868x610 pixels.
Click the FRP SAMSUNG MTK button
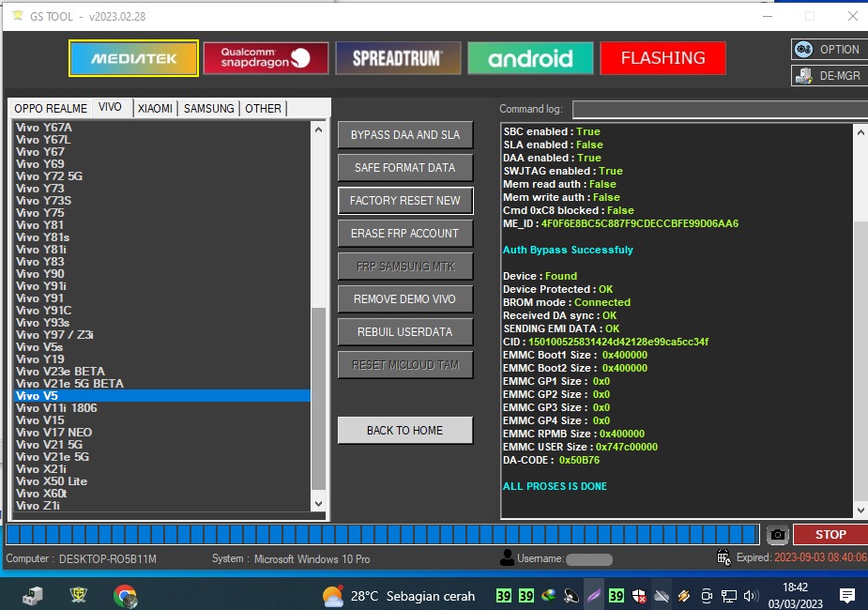(405, 267)
